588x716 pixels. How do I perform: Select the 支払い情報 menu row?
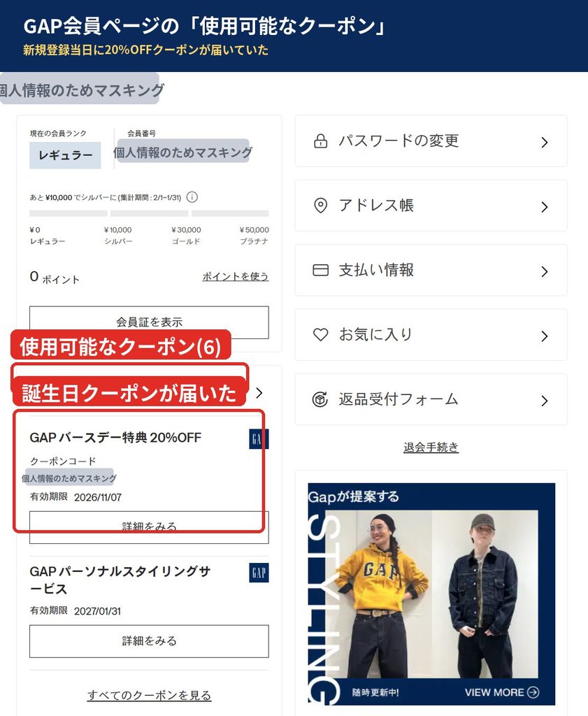(431, 271)
